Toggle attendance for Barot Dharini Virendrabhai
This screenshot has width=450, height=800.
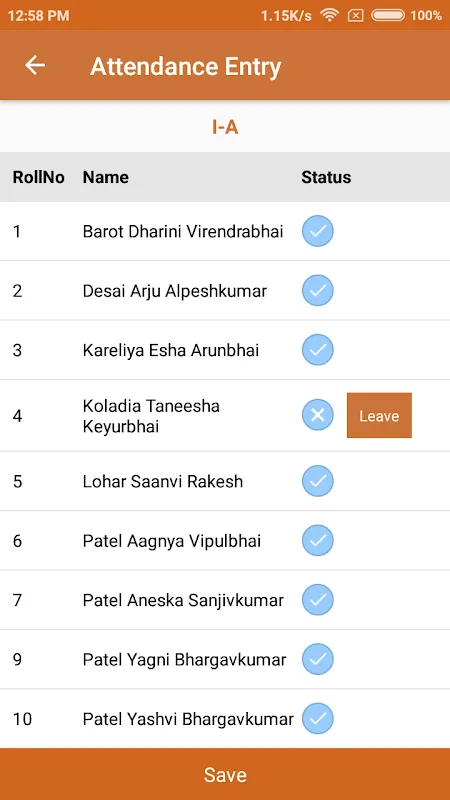point(317,231)
